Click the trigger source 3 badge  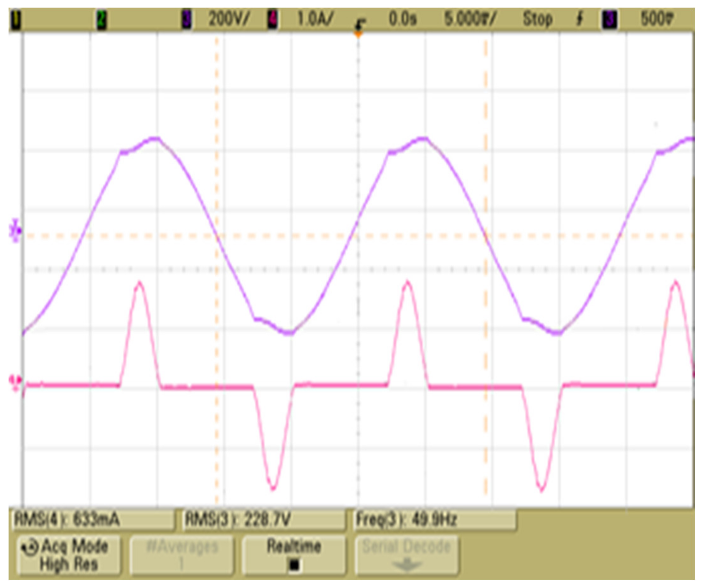tap(609, 19)
